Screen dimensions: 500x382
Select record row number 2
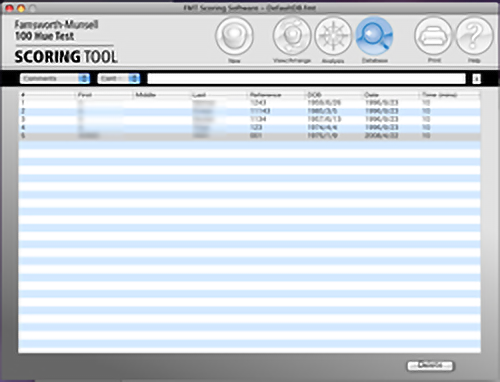click(249, 111)
